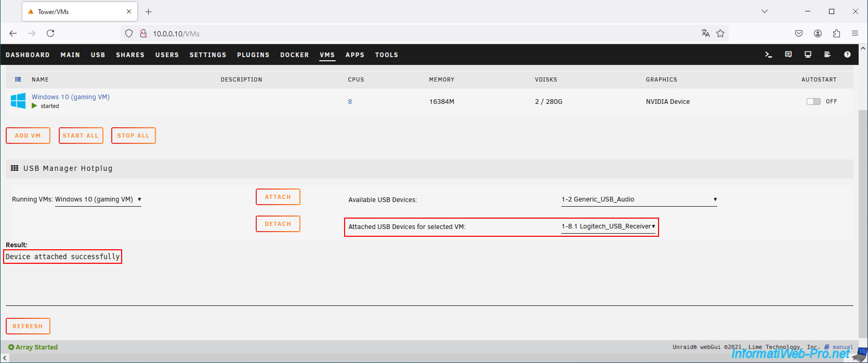
Task: Click the browser reload icon
Action: 50,33
